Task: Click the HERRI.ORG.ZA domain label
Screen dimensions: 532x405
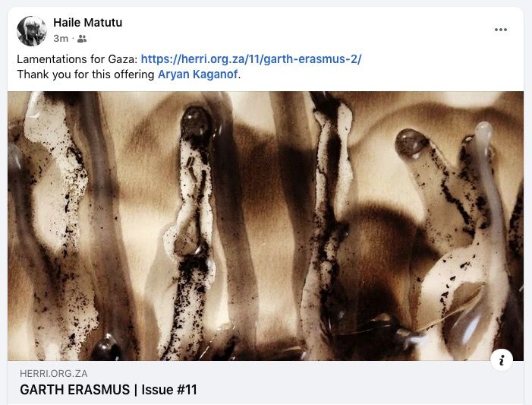Action: (x=54, y=374)
